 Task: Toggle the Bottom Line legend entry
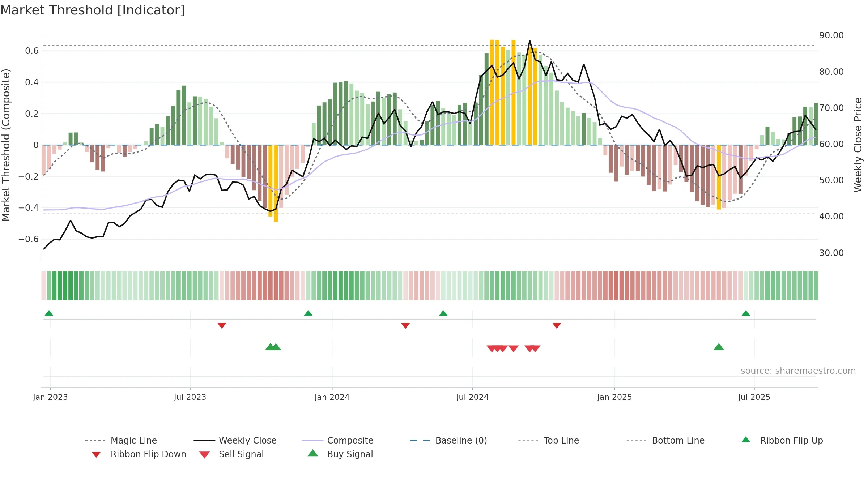click(x=665, y=440)
